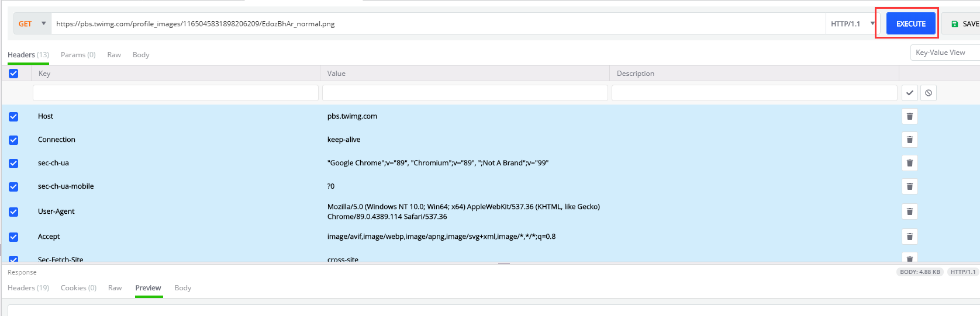Viewport: 980px width, 316px height.
Task: Open the GET method dropdown
Action: (x=33, y=24)
